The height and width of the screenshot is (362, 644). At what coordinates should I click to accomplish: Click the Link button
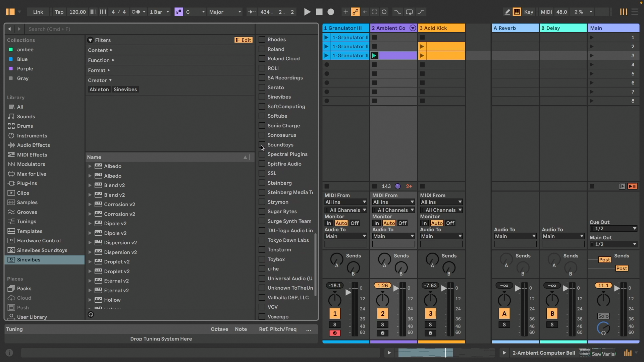(x=38, y=12)
